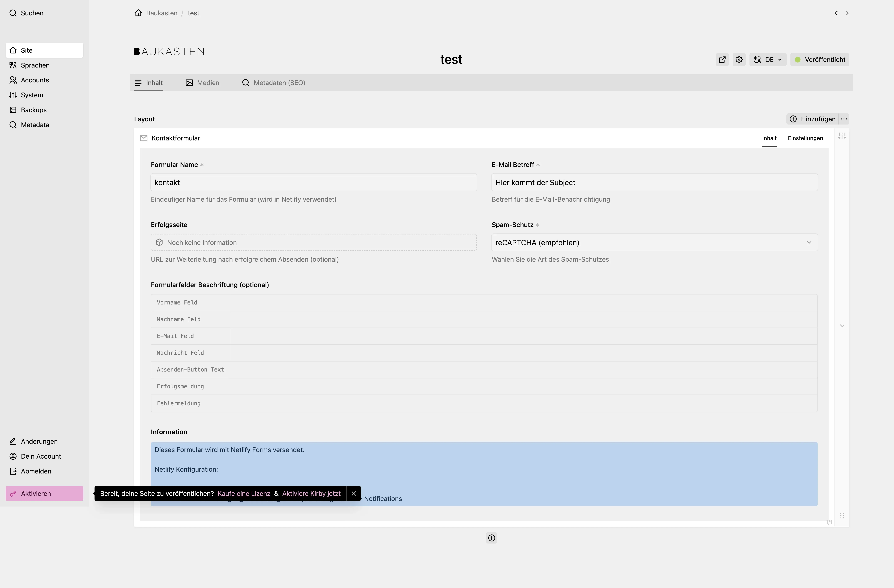Open page settings via gear icon
The image size is (894, 588).
click(x=739, y=59)
